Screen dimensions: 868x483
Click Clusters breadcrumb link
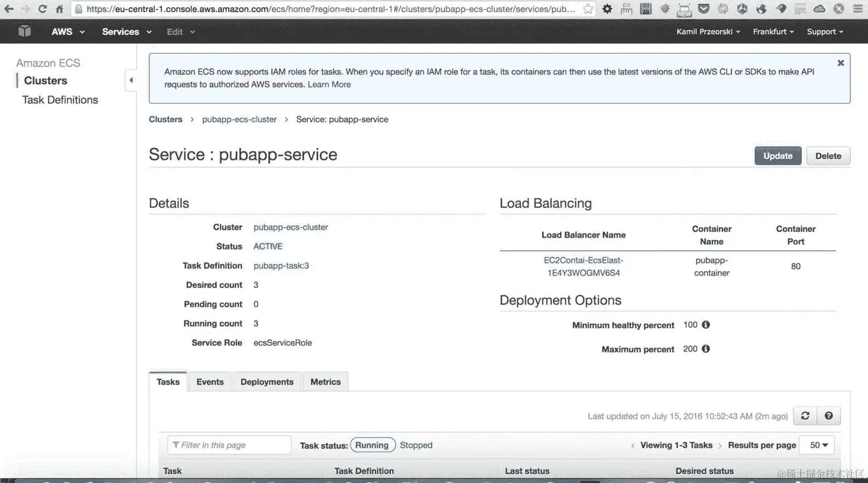165,119
